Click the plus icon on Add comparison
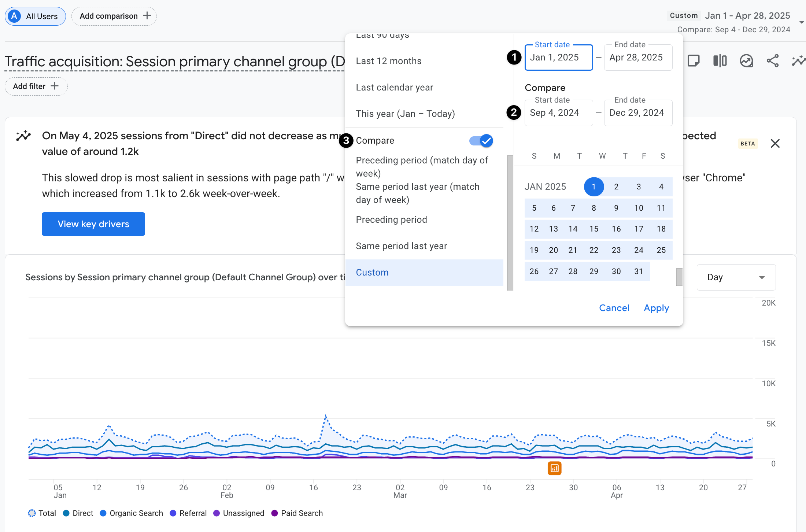806x532 pixels. pyautogui.click(x=147, y=16)
